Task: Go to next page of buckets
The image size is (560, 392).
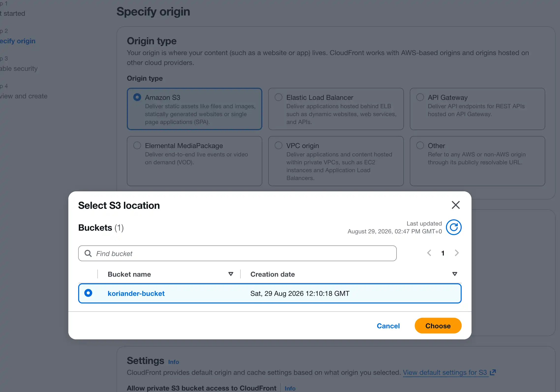Action: (457, 253)
